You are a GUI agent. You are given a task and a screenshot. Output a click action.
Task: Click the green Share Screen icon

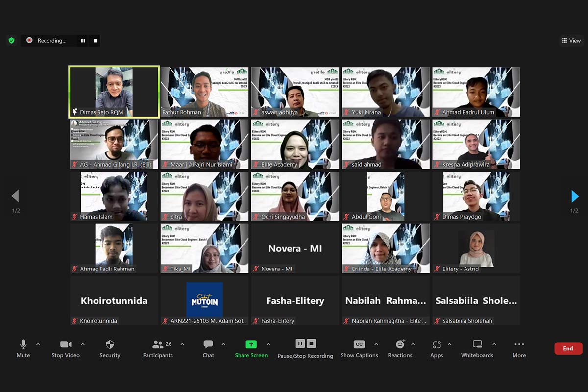[251, 344]
